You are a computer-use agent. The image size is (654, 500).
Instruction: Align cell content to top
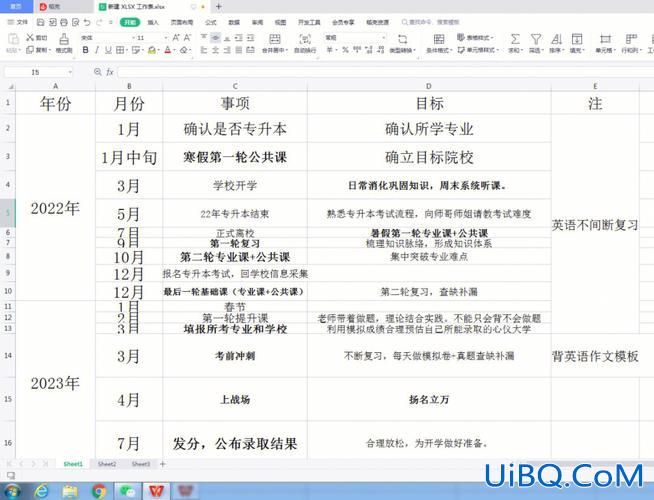click(204, 38)
